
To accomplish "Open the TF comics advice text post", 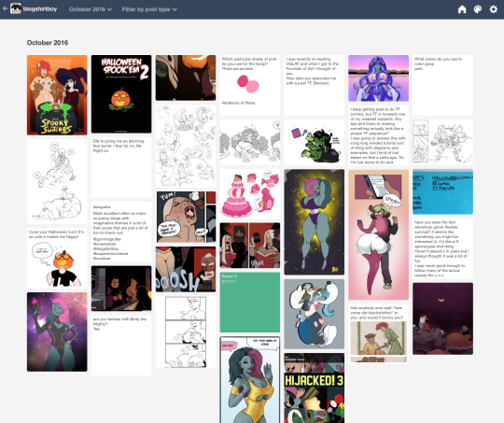I will tap(378, 135).
